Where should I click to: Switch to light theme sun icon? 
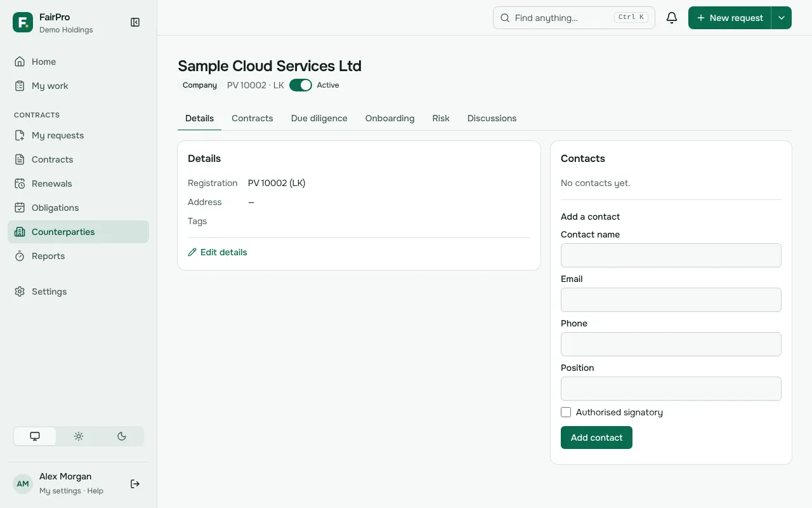click(79, 436)
